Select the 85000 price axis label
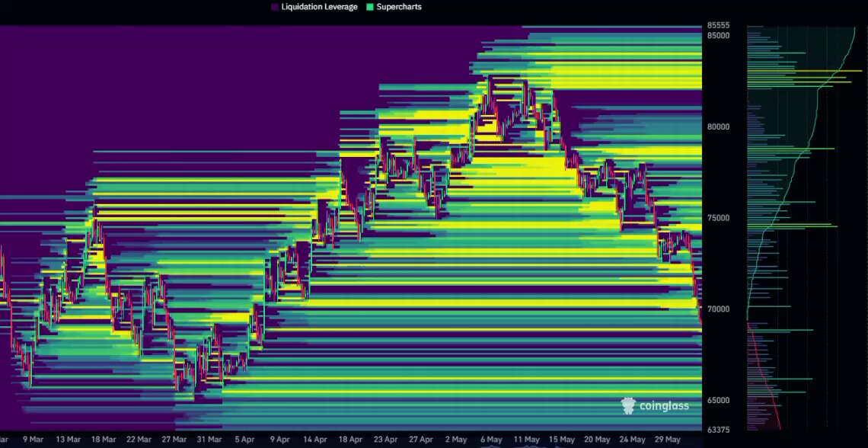Viewport: 868px width, 448px height. (x=718, y=36)
